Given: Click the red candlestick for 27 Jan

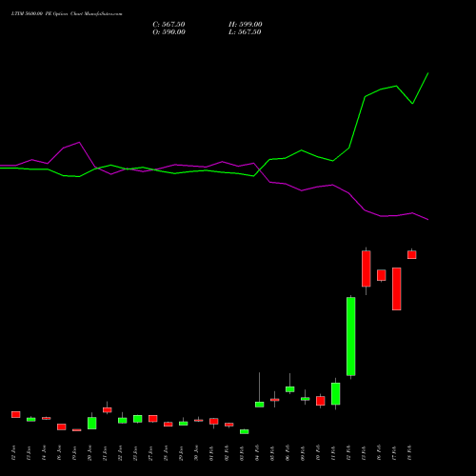Looking at the screenshot, I should pos(153,419).
